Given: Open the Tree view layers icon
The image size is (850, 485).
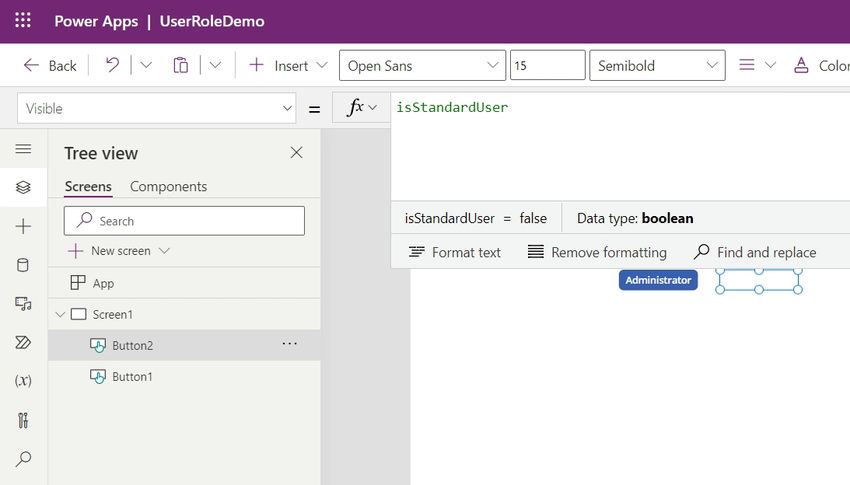Looking at the screenshot, I should click(x=23, y=187).
